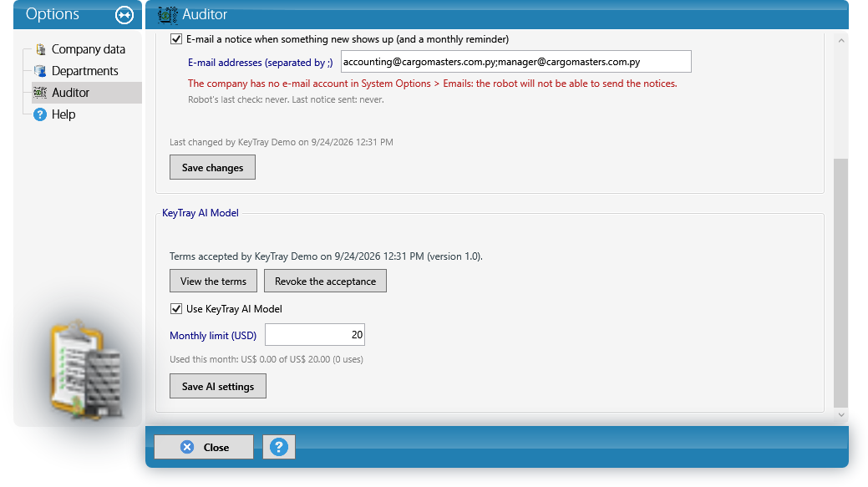This screenshot has width=868, height=487.
Task: Click the scrollbar up arrow
Action: click(841, 40)
